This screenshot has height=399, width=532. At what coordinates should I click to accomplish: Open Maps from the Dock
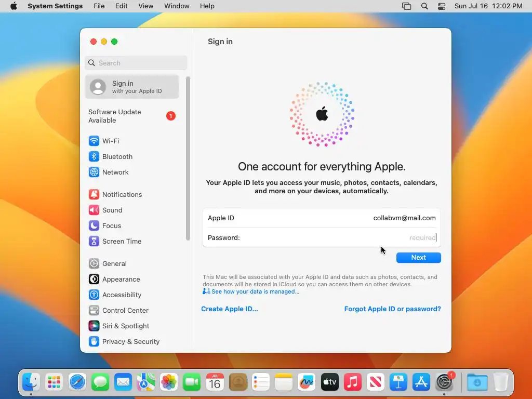(146, 382)
